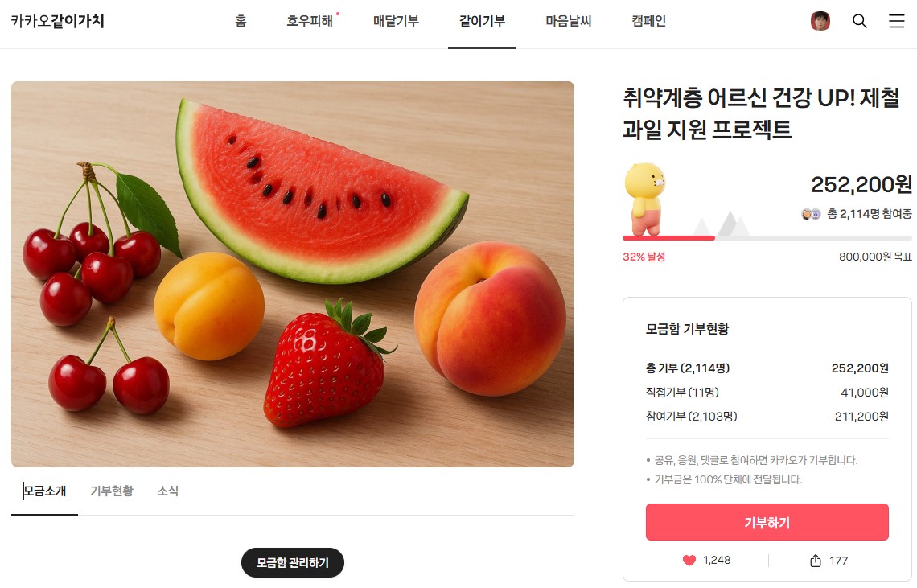917x588 pixels.
Task: Select the 모금소개 tab
Action: click(x=44, y=491)
